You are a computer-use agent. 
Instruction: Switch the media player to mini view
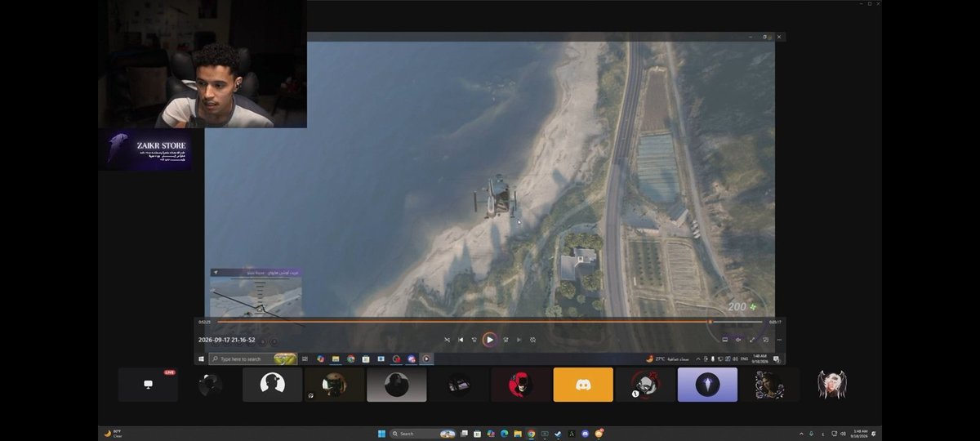(766, 340)
